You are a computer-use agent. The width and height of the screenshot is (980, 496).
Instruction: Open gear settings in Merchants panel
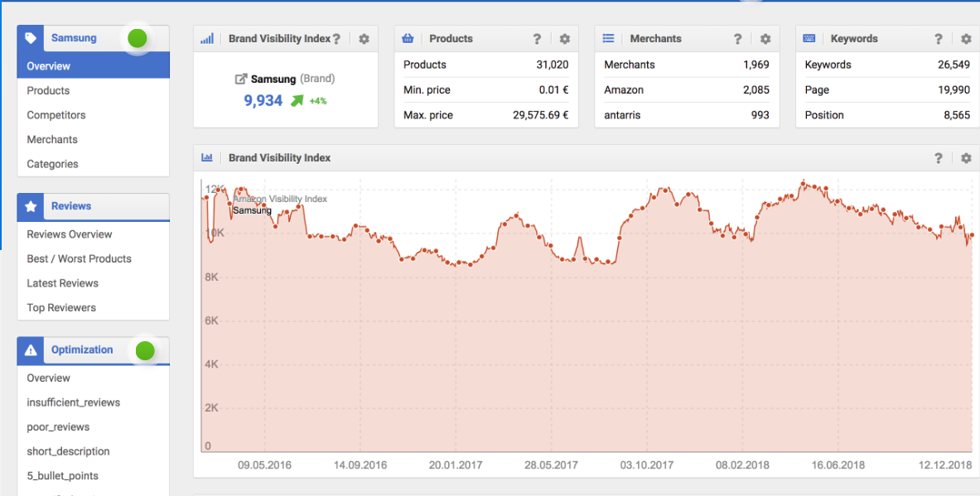[x=765, y=39]
